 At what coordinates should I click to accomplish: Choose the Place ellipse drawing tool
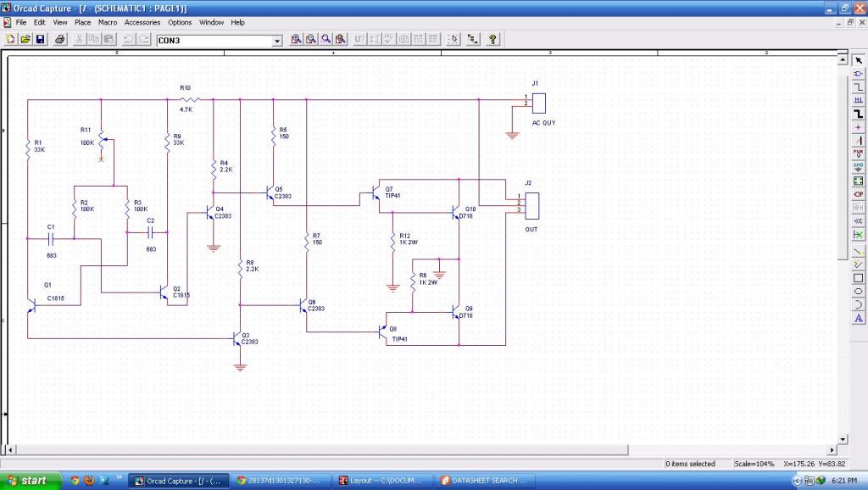pyautogui.click(x=858, y=292)
